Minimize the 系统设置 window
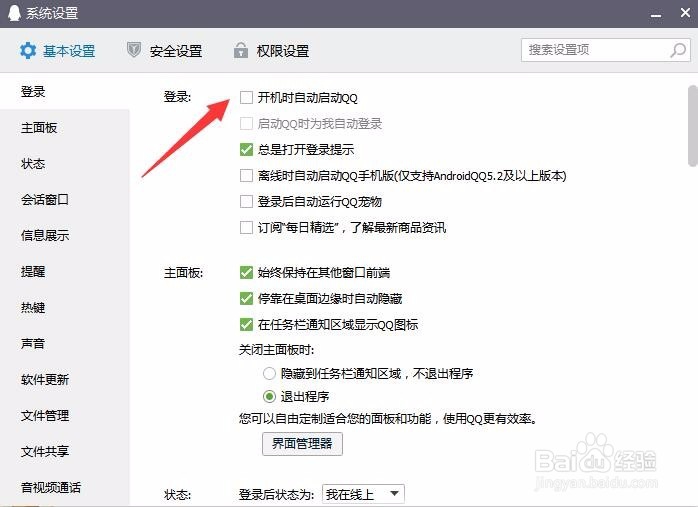 coord(655,16)
